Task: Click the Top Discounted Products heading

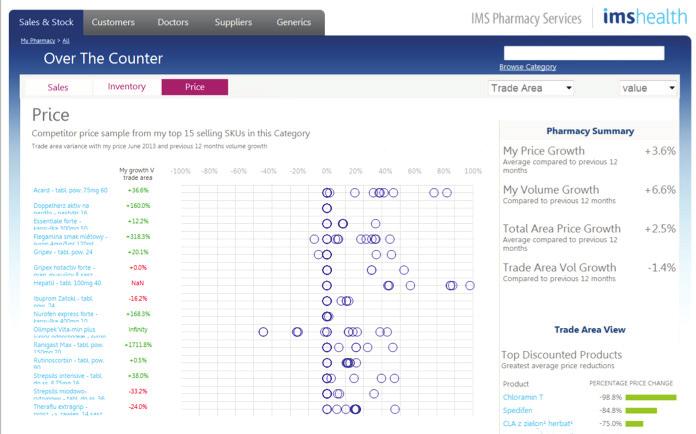Action: click(x=562, y=355)
